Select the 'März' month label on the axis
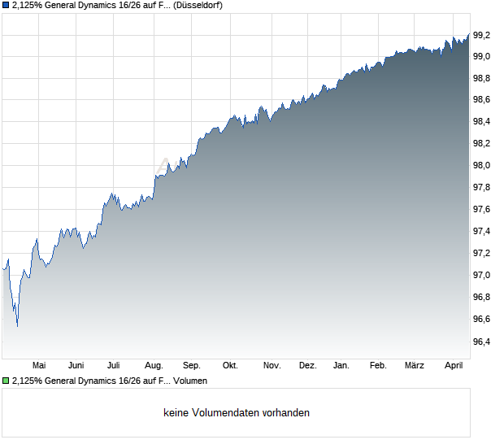504x444 pixels. click(415, 365)
